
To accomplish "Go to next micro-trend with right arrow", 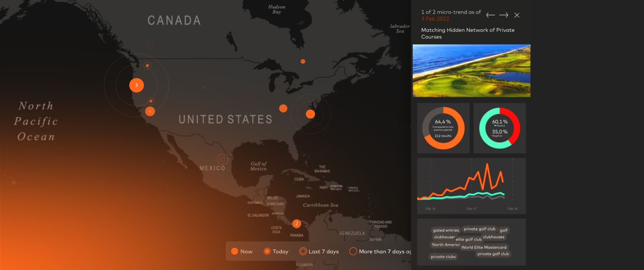I will pos(504,15).
